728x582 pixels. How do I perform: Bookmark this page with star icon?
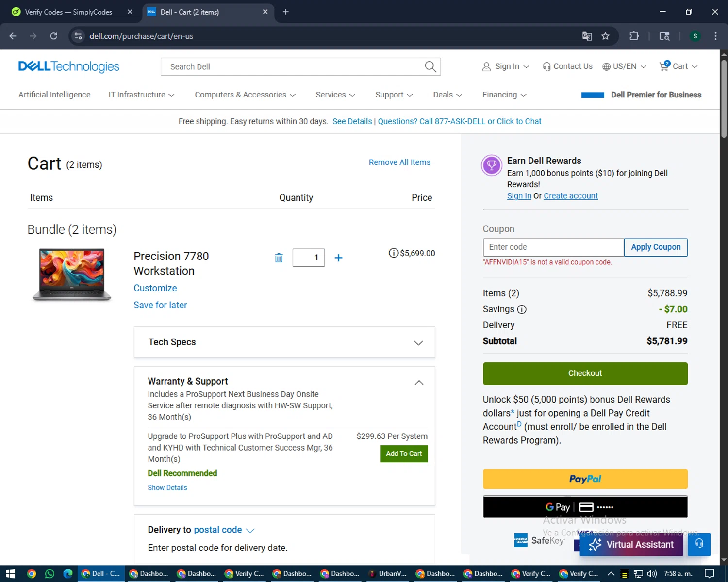[605, 36]
